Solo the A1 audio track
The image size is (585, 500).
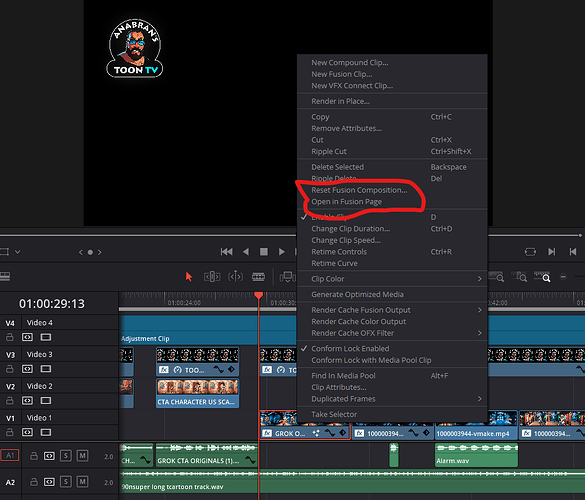pyautogui.click(x=66, y=456)
